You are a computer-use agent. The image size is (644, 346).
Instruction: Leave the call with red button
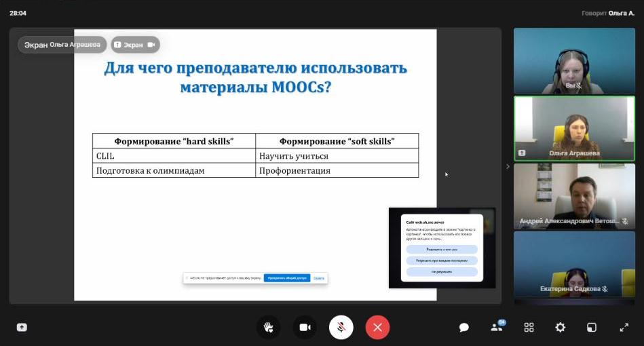click(x=377, y=327)
